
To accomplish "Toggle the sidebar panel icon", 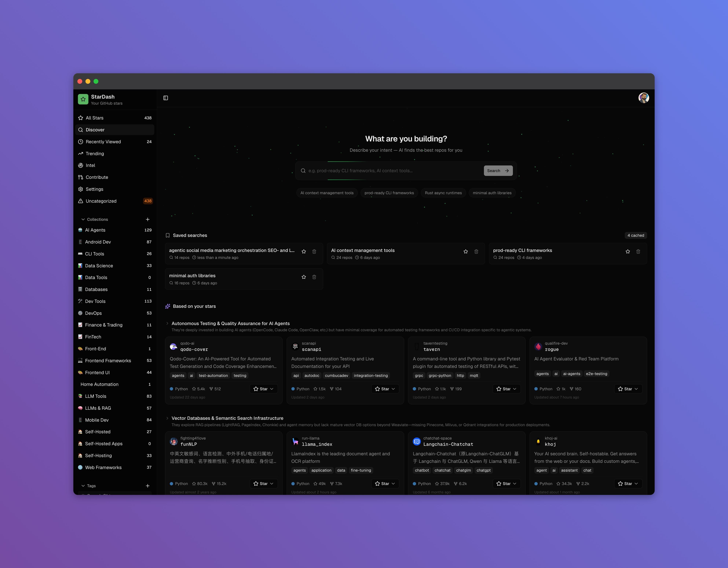I will coord(166,98).
